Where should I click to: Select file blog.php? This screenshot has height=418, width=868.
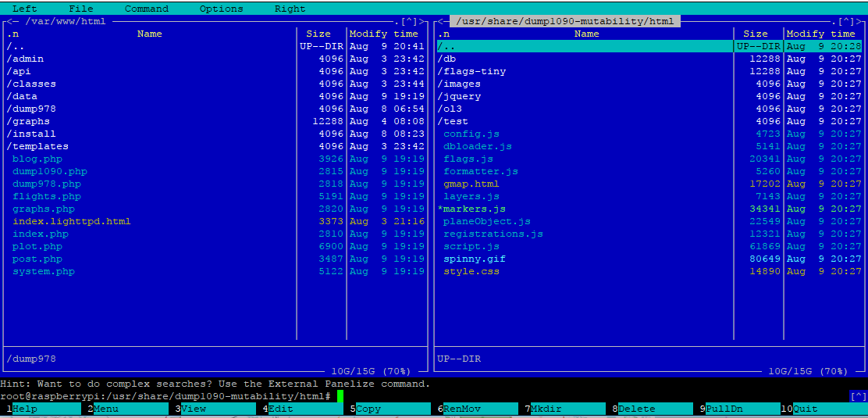click(x=215, y=159)
